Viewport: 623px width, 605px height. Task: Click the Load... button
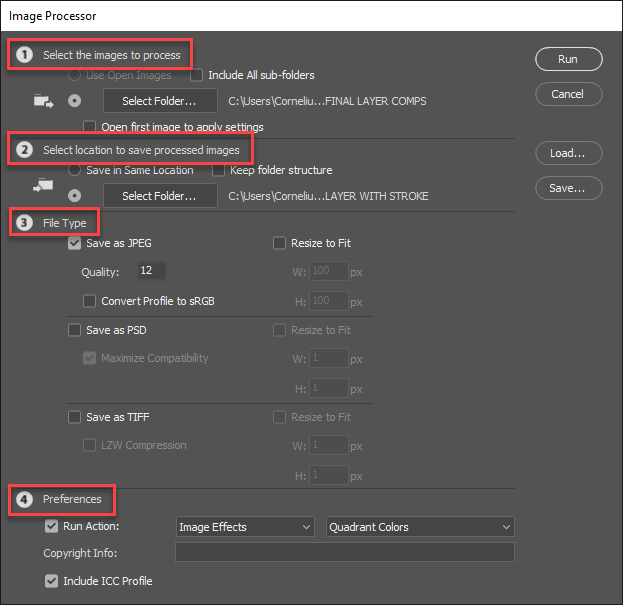pos(569,153)
